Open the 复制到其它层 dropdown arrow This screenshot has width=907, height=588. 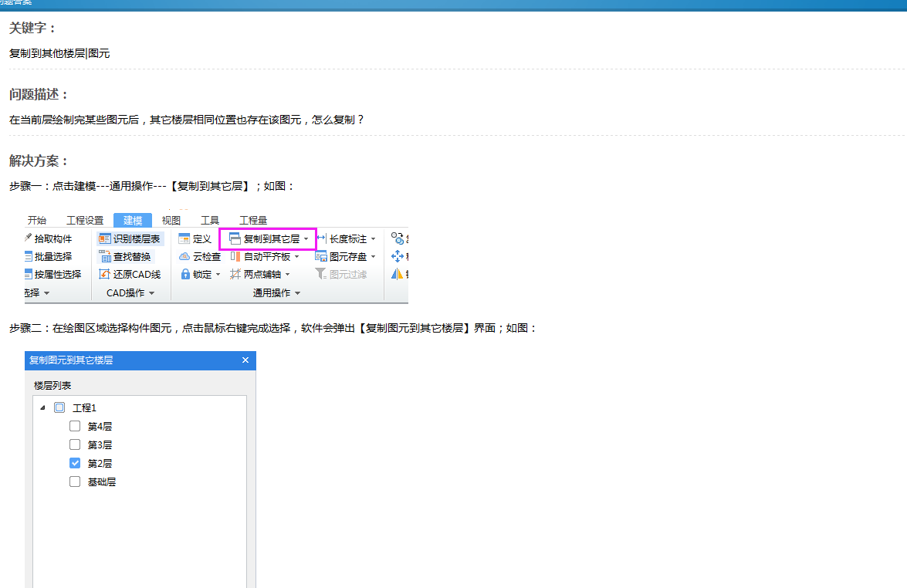(306, 238)
